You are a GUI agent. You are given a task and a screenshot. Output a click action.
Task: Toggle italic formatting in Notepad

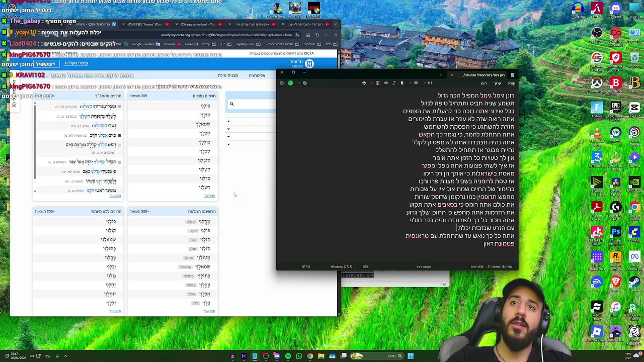(x=394, y=83)
